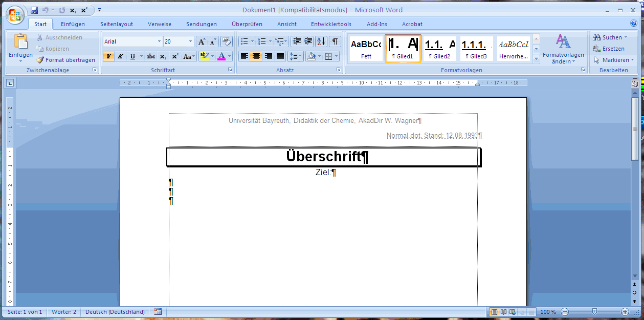Click the zoom slider handle in status bar

594,312
